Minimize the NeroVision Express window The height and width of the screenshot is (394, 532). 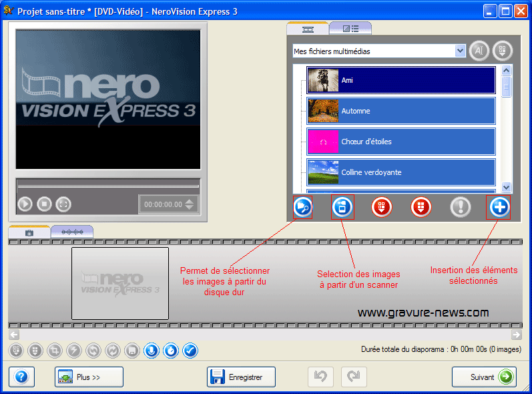tap(489, 11)
